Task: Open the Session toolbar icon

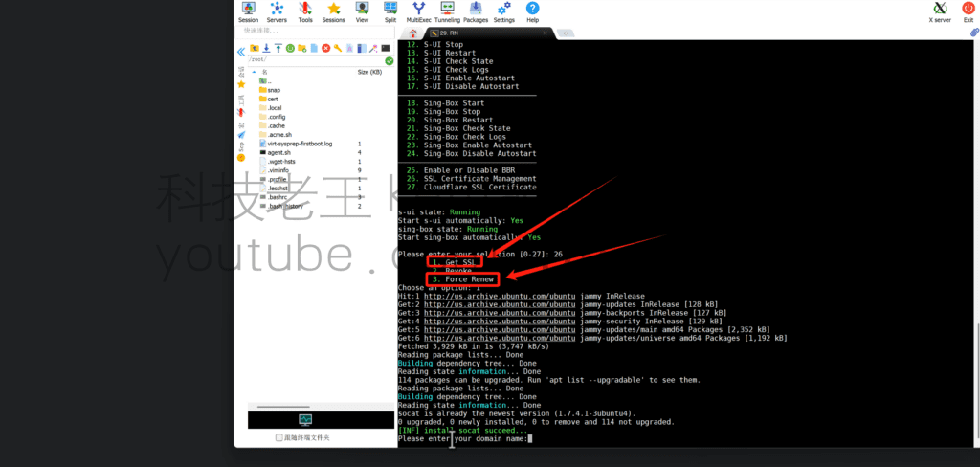Action: (x=248, y=11)
